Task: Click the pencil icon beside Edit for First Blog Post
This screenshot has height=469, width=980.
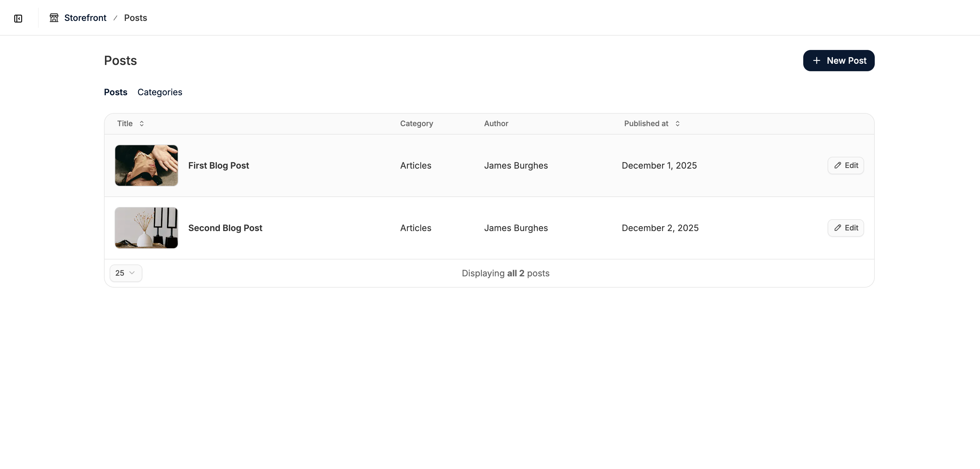Action: [x=838, y=165]
